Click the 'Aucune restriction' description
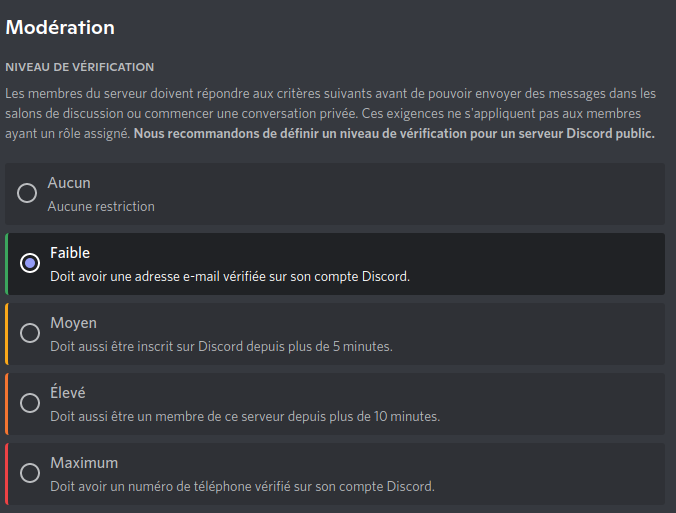Image resolution: width=676 pixels, height=513 pixels. tap(101, 206)
